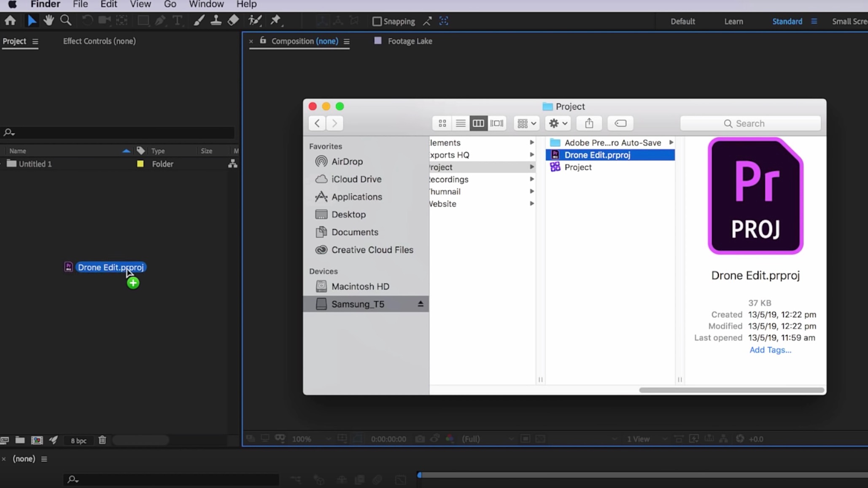Switch Finder to list view
The image size is (868, 488).
tap(461, 123)
